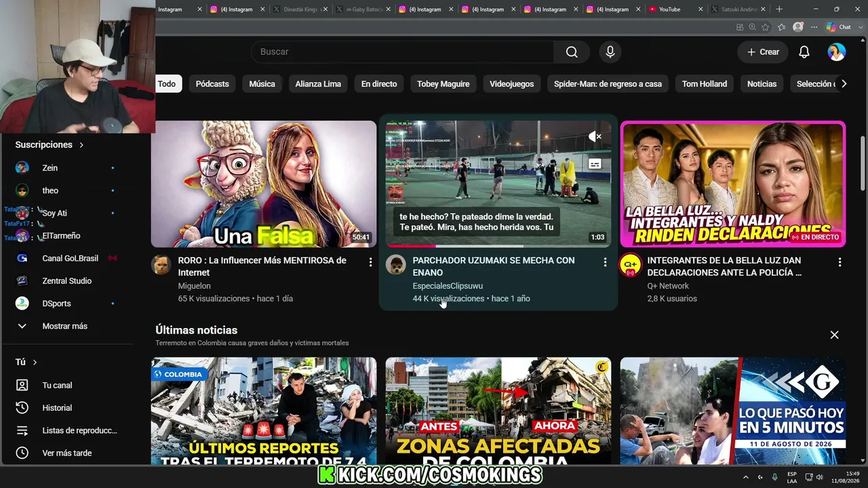Select the Tom Holland chip
This screenshot has width=868, height=488.
coord(705,84)
